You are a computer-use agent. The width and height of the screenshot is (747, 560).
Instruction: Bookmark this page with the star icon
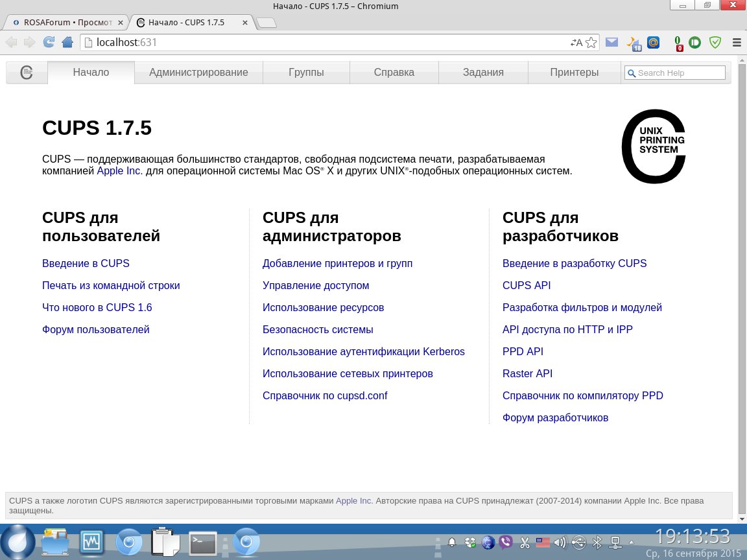[591, 43]
